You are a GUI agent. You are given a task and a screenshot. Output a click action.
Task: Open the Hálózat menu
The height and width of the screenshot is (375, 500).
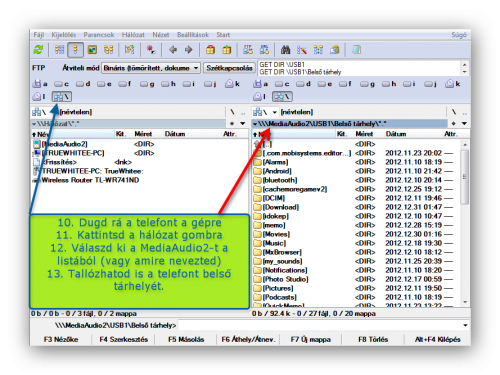133,35
